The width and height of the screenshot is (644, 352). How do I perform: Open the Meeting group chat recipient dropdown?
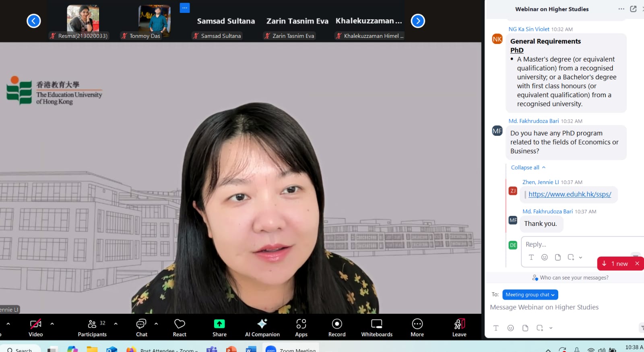(530, 295)
